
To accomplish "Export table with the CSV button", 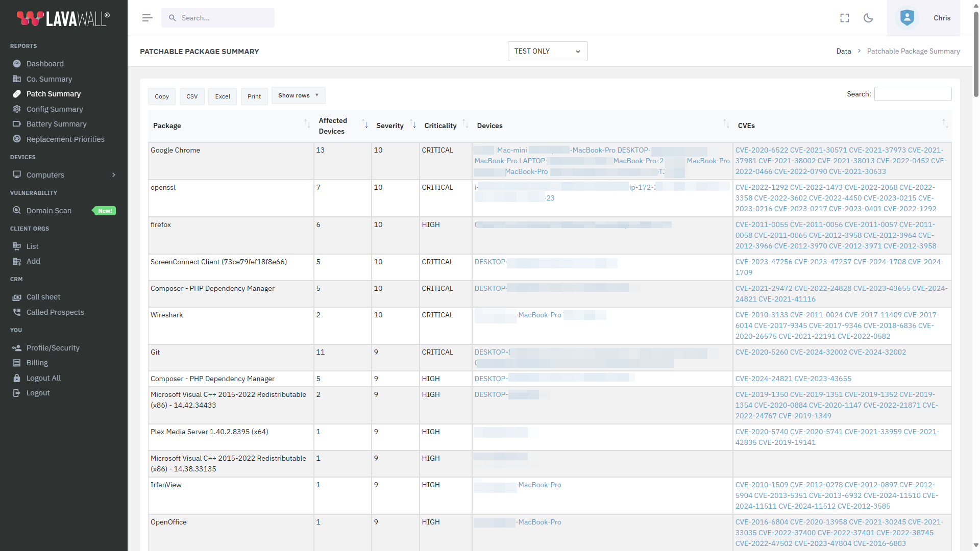I will 192,96.
